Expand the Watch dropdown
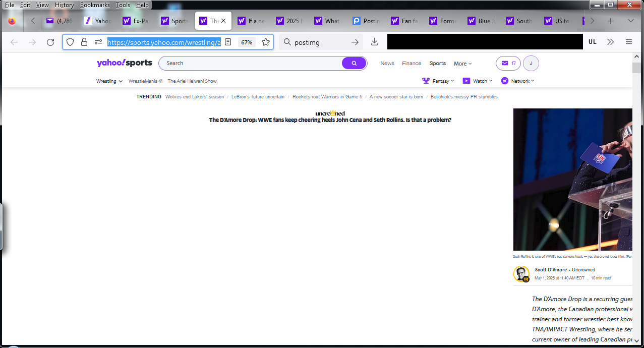The width and height of the screenshot is (644, 348). pyautogui.click(x=478, y=81)
